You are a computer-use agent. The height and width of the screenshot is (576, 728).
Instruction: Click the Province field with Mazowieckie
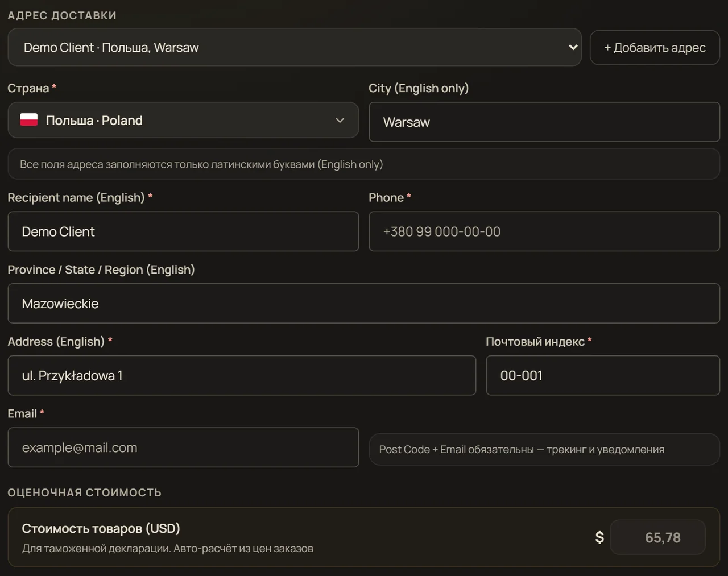coord(364,304)
